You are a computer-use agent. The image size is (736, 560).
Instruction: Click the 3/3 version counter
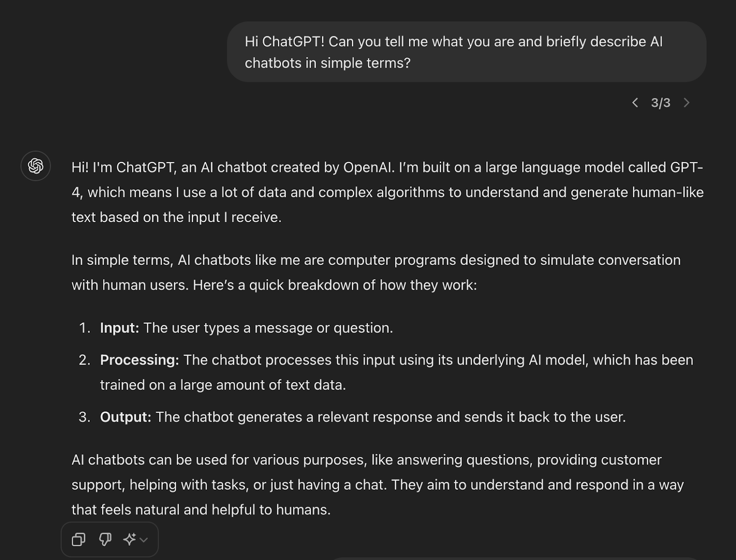(661, 103)
